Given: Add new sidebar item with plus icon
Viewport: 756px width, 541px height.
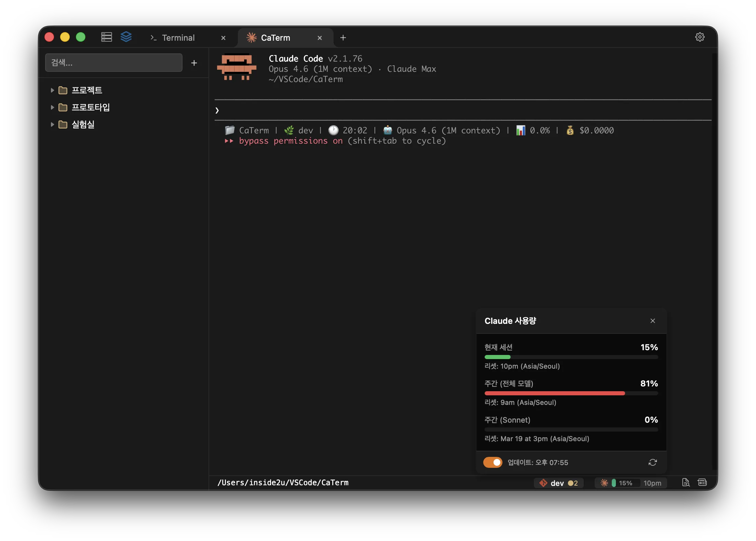Looking at the screenshot, I should coord(194,63).
